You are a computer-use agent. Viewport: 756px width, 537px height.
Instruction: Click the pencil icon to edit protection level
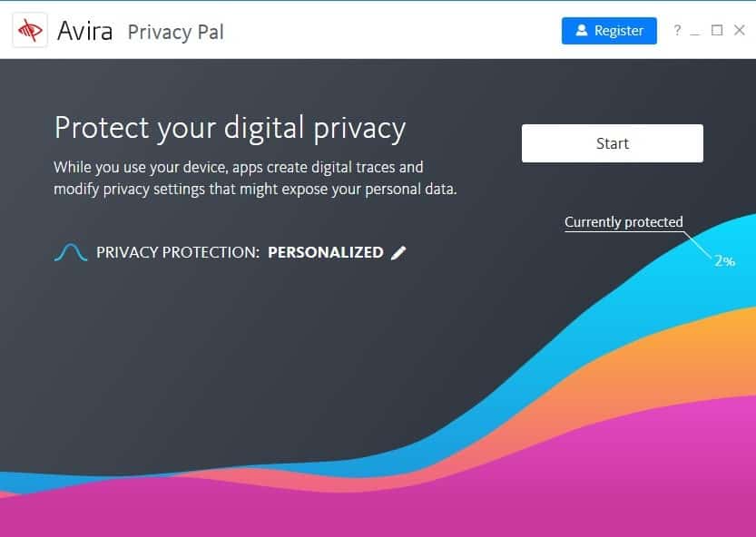coord(398,252)
